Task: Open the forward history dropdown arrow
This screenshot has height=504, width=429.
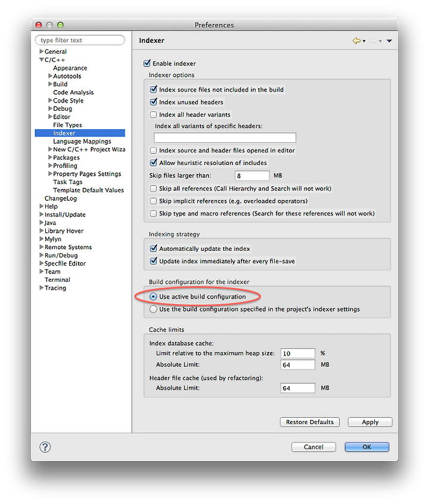Action: point(380,41)
